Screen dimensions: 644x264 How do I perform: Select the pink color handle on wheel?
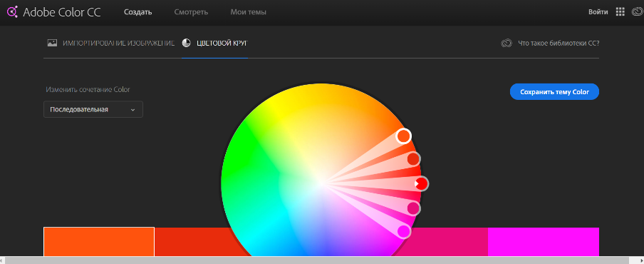(x=413, y=208)
